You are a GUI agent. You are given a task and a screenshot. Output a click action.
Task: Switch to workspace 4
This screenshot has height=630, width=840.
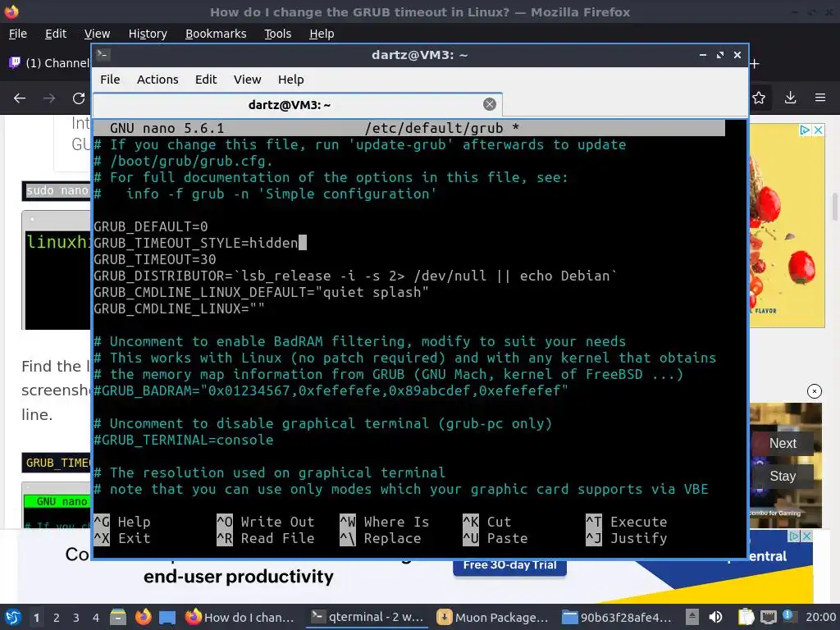95,618
